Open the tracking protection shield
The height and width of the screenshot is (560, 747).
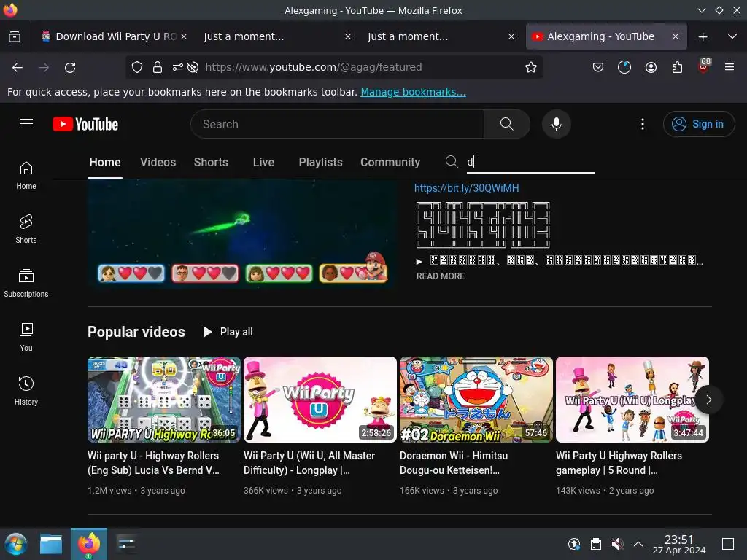137,68
